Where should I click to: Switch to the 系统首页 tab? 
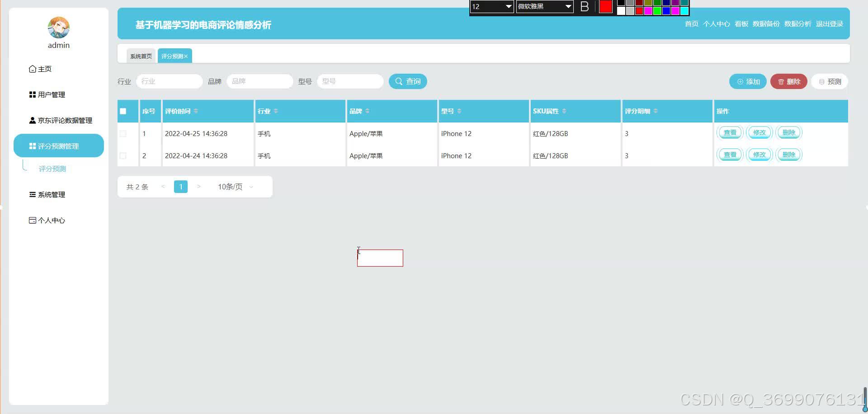141,56
